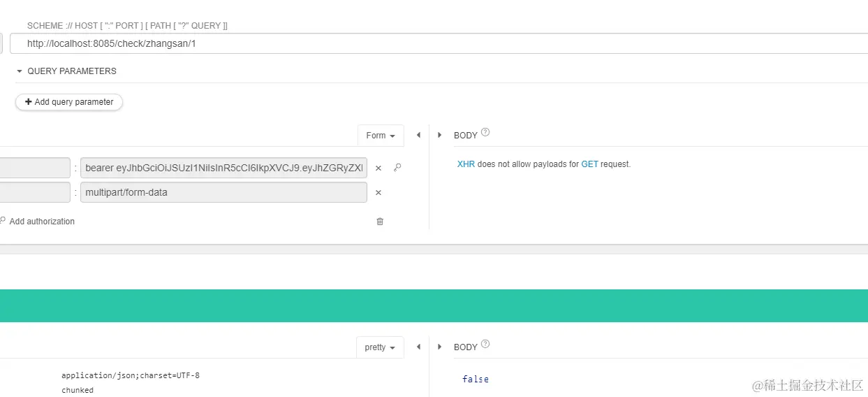Click the bearer token value field
Screen dimensions: 868x397
223,168
